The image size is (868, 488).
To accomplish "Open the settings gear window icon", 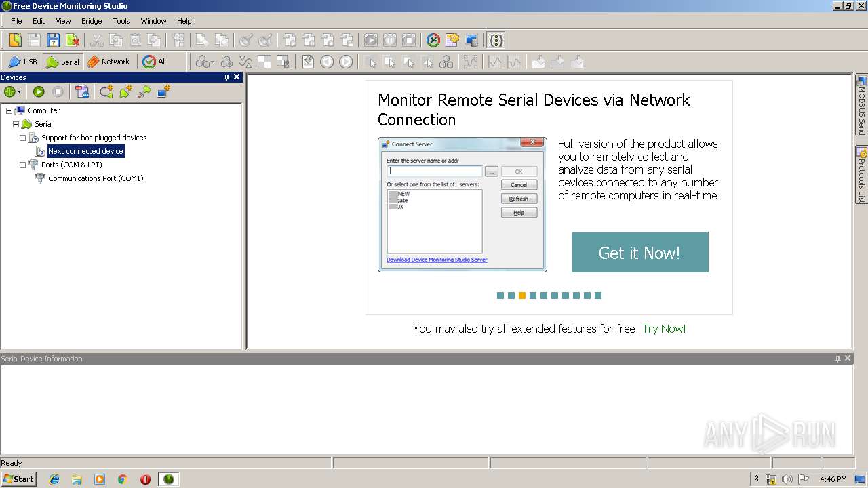I will (452, 40).
